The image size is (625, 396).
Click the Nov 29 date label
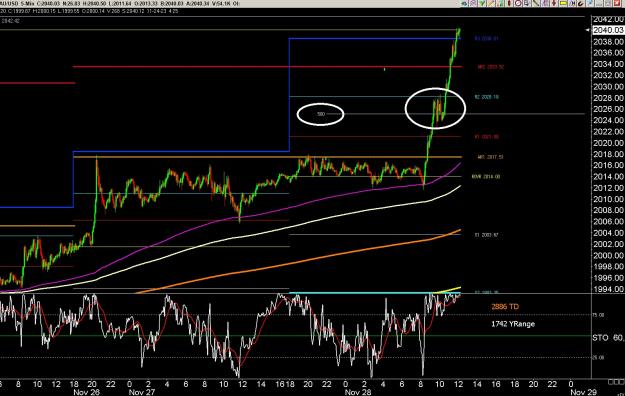[584, 392]
